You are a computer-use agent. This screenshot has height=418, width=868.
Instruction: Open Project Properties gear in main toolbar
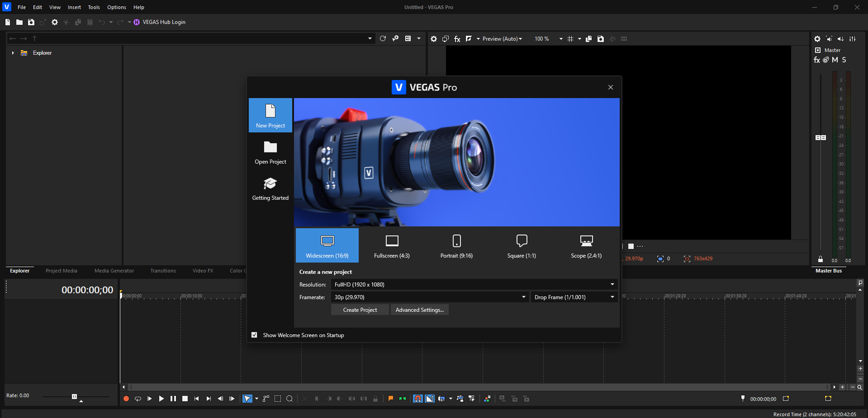coord(55,22)
